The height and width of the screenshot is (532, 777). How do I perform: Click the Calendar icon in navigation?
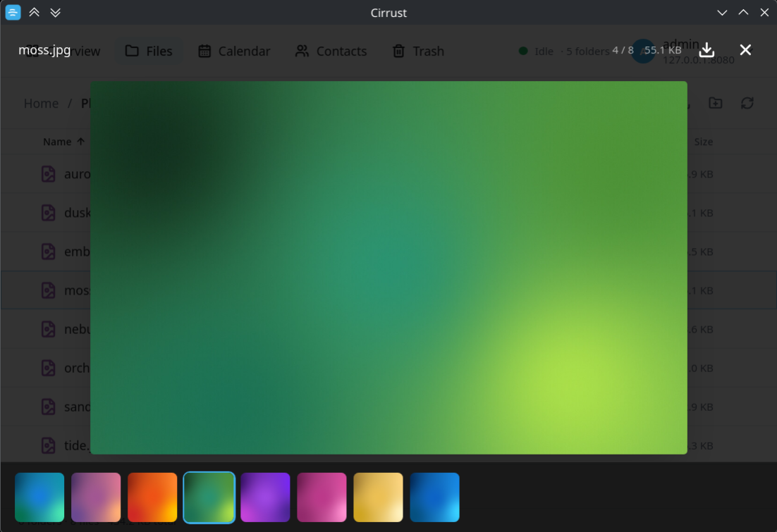204,51
